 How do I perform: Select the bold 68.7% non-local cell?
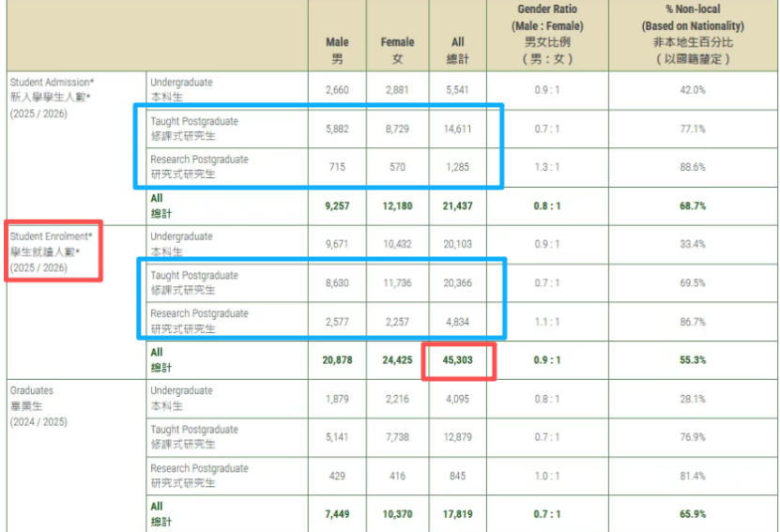[693, 205]
